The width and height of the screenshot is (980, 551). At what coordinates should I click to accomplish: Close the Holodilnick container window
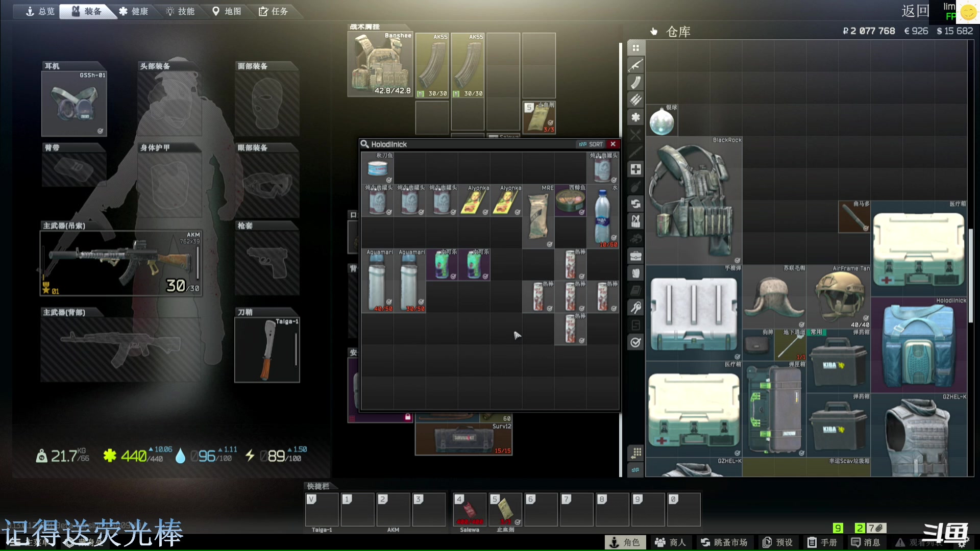click(613, 144)
